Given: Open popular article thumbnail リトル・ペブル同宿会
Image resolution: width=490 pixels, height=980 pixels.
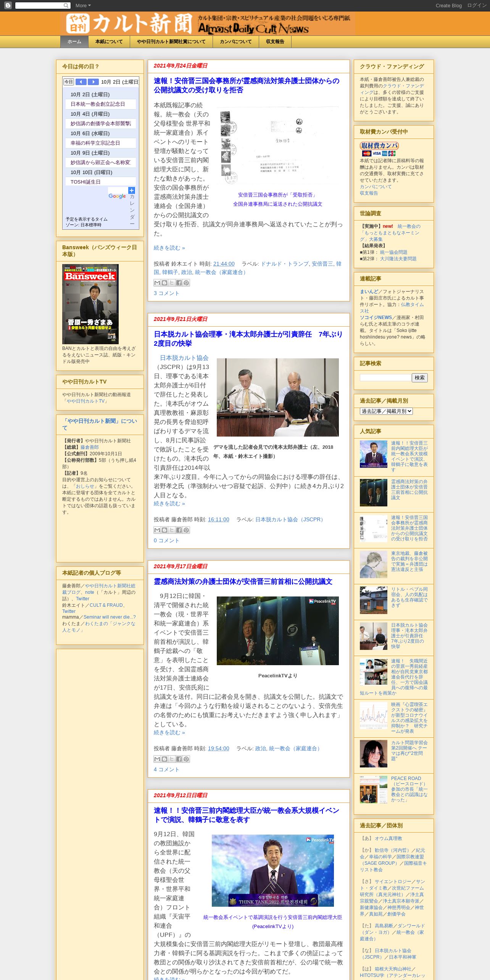Looking at the screenshot, I should click(374, 600).
